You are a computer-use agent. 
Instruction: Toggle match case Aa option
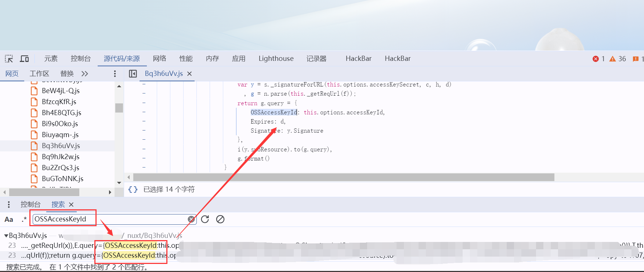(9, 220)
